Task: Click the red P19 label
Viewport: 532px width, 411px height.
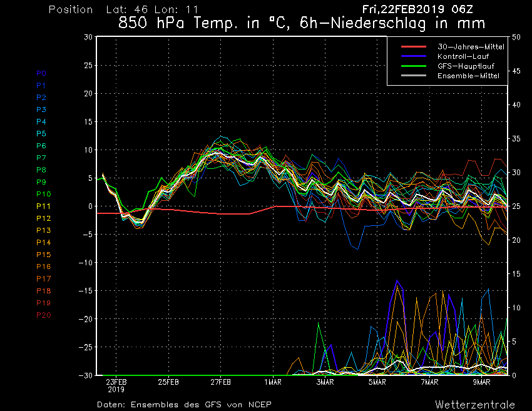Action: point(43,303)
